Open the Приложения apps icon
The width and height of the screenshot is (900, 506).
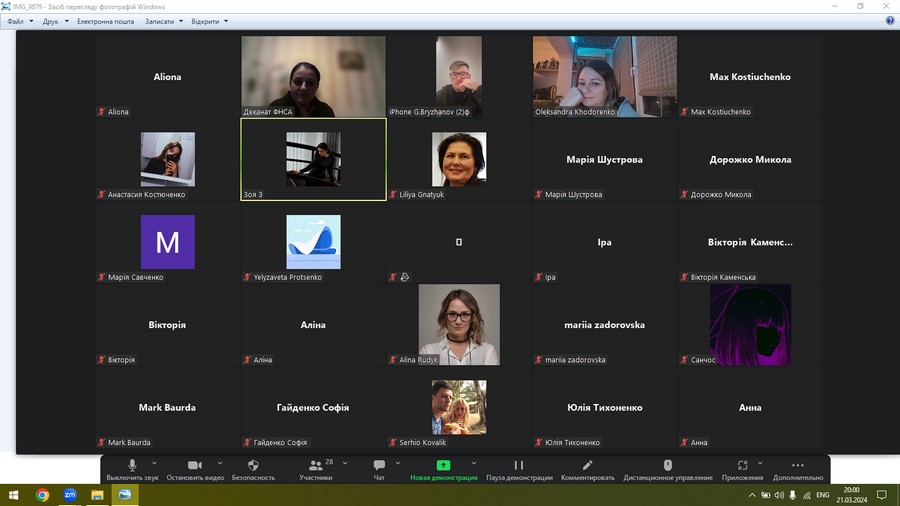click(x=742, y=466)
